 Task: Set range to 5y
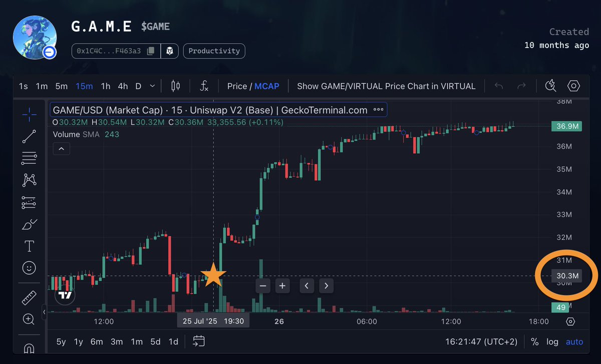coord(61,341)
